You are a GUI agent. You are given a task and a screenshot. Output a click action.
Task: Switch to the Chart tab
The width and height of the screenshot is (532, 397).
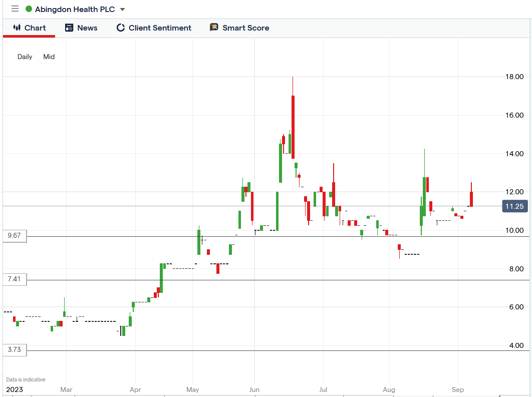pyautogui.click(x=29, y=28)
